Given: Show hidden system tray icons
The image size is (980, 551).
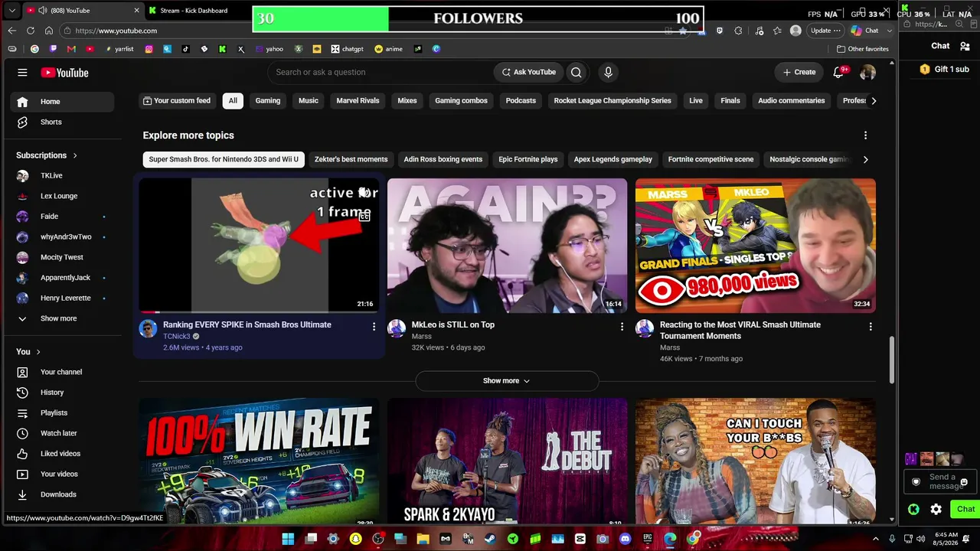Looking at the screenshot, I should (x=876, y=539).
